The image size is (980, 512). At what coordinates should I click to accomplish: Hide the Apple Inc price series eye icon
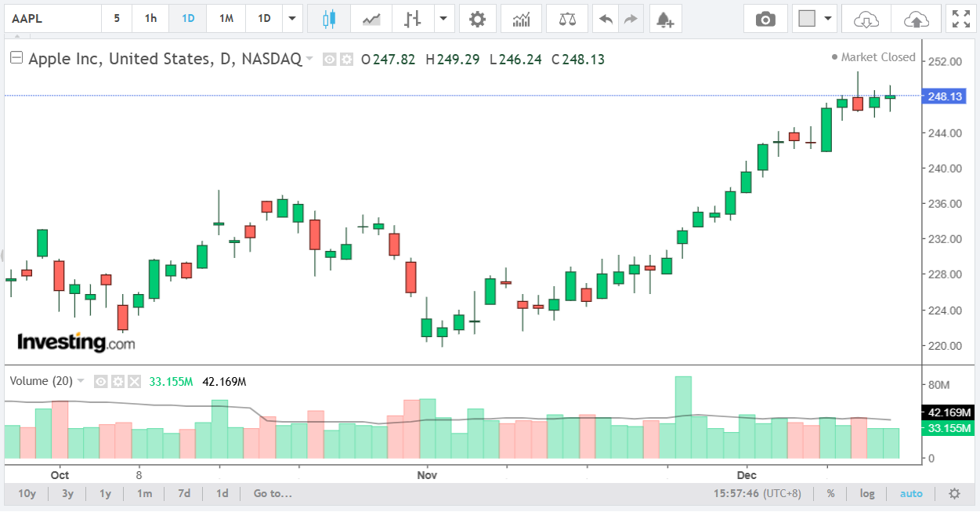tap(330, 60)
